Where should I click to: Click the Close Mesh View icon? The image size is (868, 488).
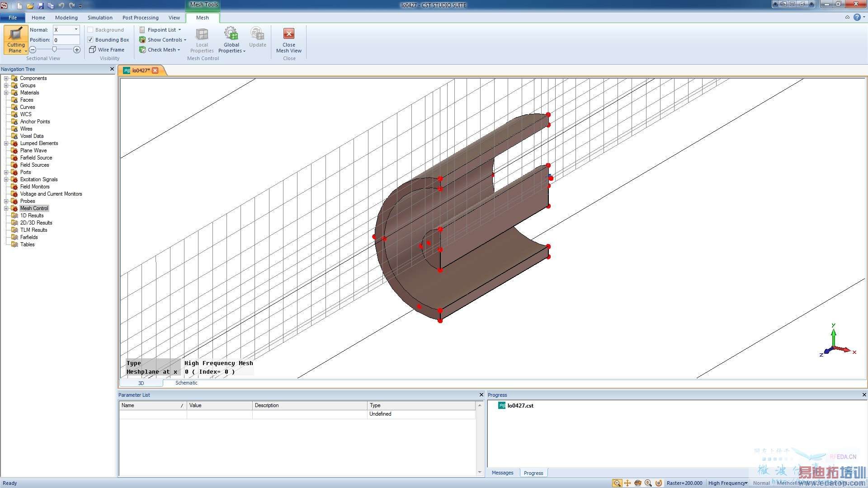288,34
